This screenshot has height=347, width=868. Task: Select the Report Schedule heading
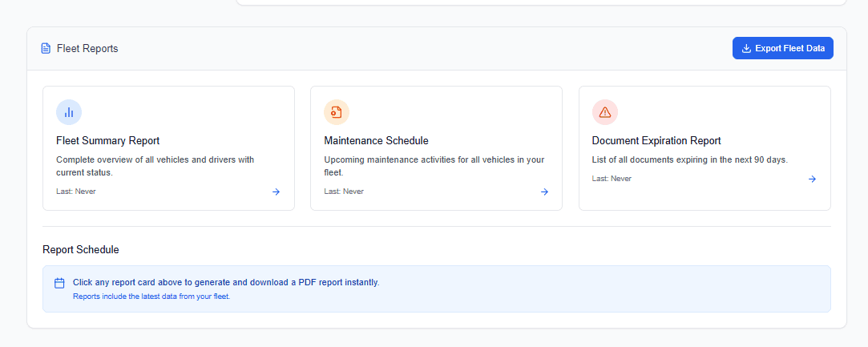coord(81,249)
